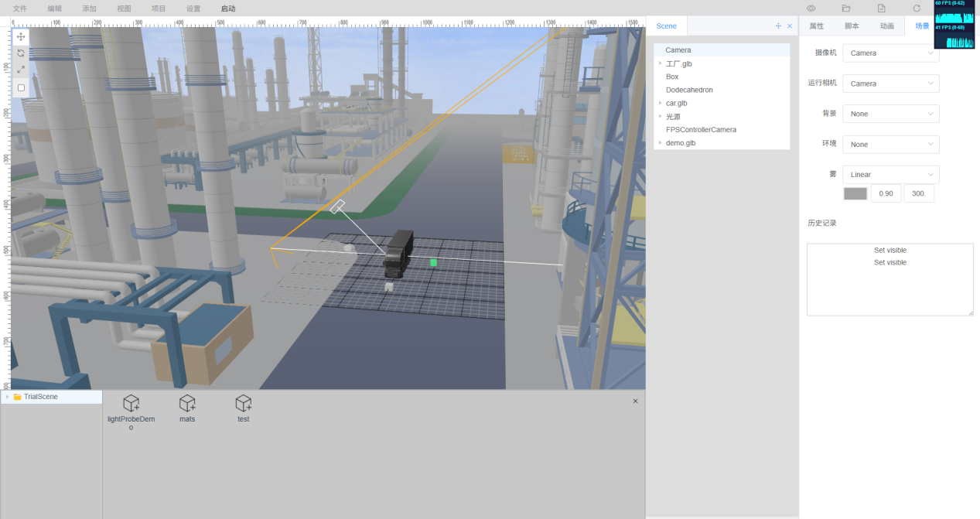Viewport: 980px width, 519px height.
Task: Select FPSControllerCamera in the scene tree
Action: tap(701, 130)
